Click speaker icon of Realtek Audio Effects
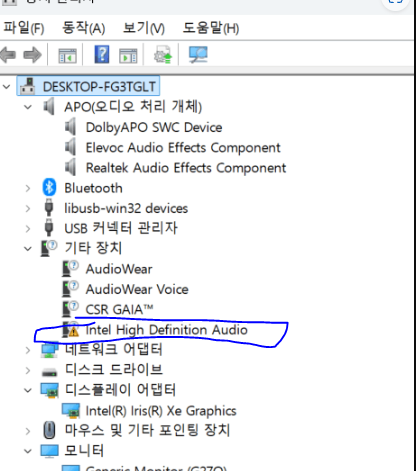The image size is (416, 471). (x=70, y=167)
